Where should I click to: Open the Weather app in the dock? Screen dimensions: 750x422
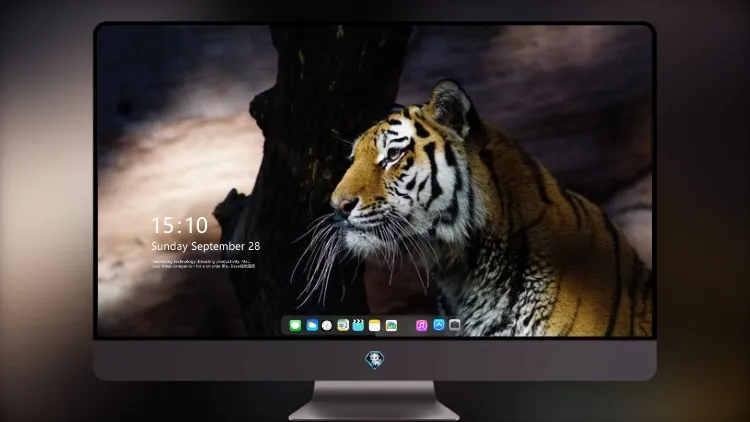click(x=311, y=325)
